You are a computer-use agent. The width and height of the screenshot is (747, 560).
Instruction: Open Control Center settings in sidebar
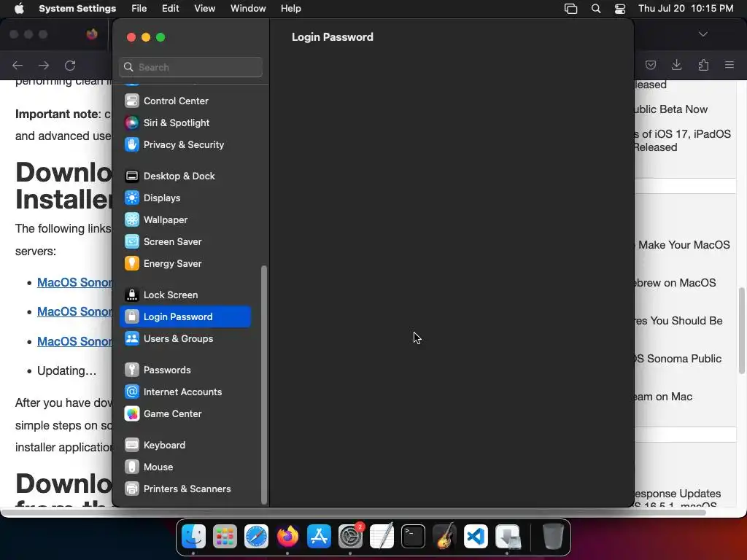185,101
